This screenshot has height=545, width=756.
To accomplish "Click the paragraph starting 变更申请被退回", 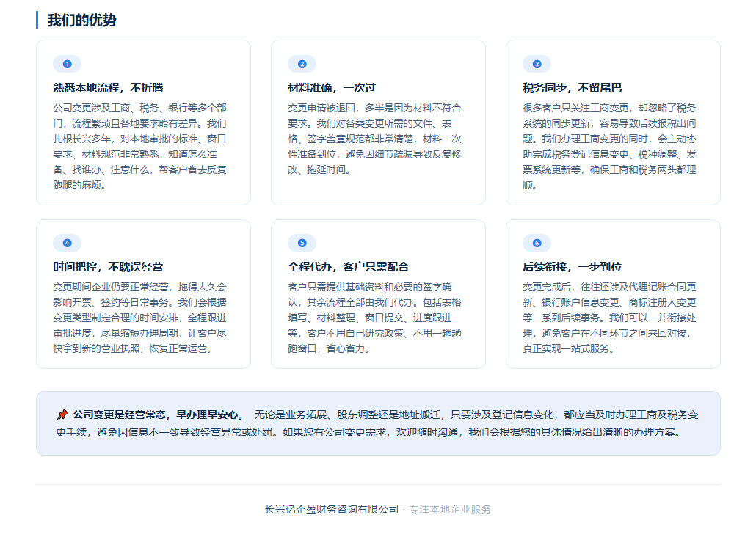I will click(374, 139).
